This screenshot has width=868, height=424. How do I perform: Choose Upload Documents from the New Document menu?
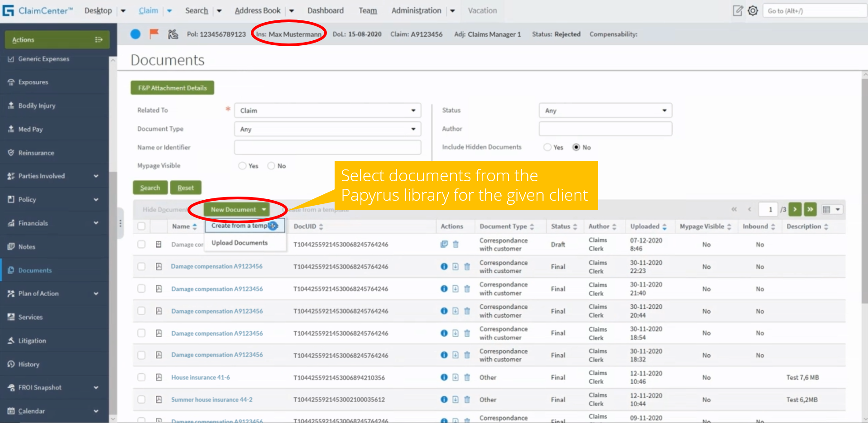click(x=239, y=242)
